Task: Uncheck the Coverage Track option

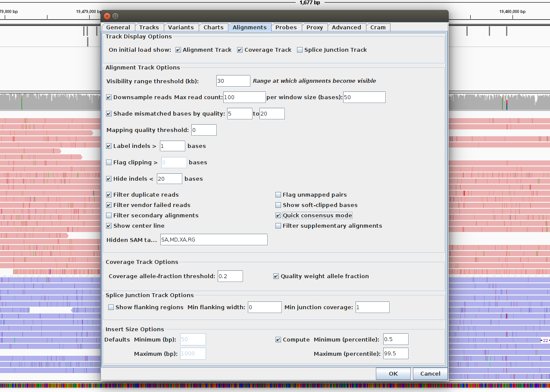Action: click(x=240, y=50)
